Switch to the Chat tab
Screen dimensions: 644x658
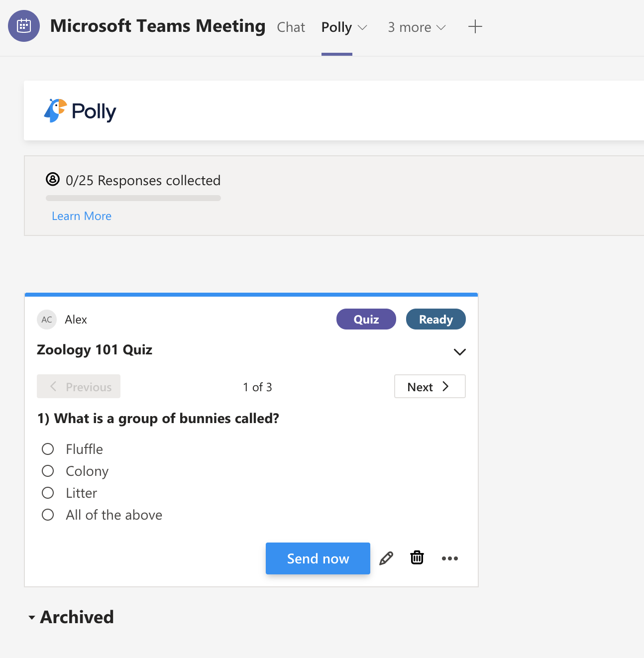(x=291, y=27)
